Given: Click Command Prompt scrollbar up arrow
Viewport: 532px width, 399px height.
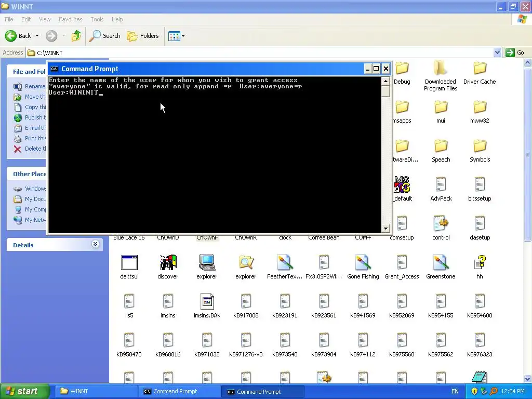Looking at the screenshot, I should (385, 81).
